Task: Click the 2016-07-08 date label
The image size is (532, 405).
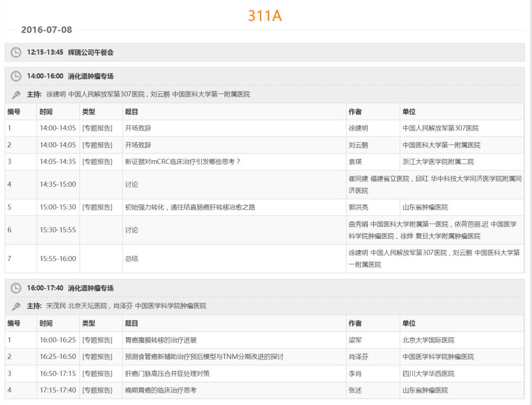Action: point(47,30)
